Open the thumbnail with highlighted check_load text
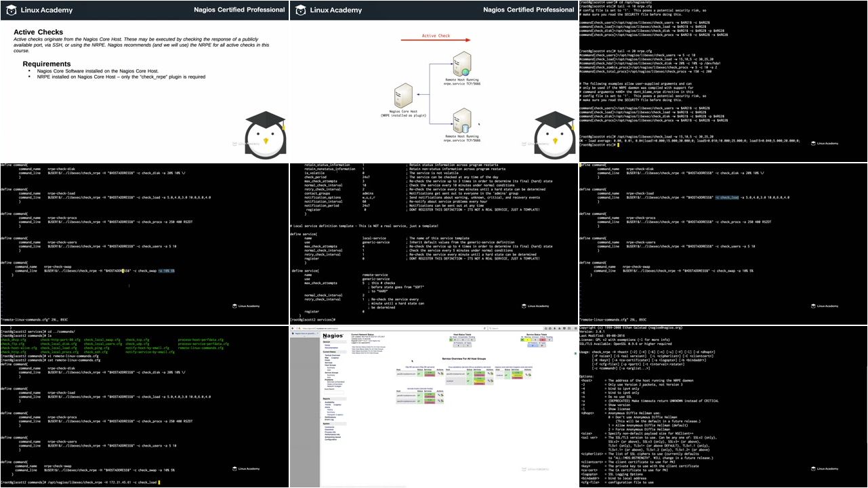The height and width of the screenshot is (488, 868). click(x=723, y=243)
